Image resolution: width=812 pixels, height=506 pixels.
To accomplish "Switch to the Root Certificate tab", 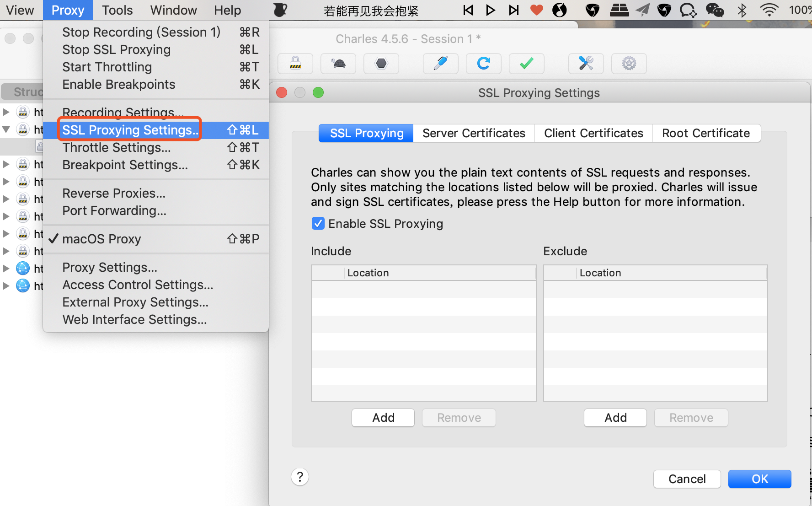I will [x=706, y=133].
